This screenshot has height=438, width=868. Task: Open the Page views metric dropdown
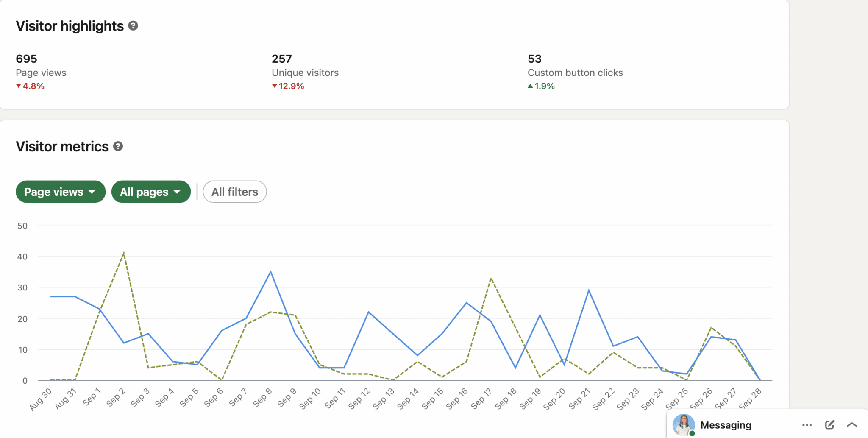[60, 192]
